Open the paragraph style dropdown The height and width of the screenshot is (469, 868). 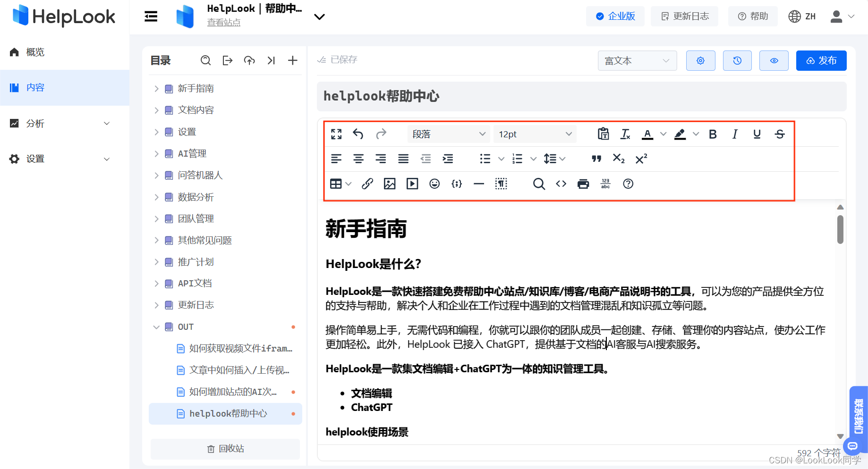447,134
